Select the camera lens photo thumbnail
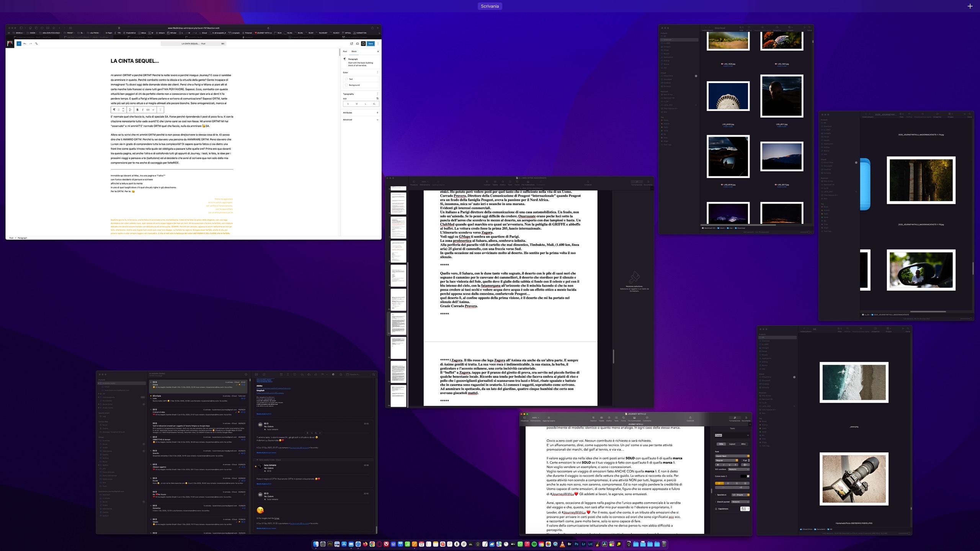Screen dimensions: 980x551 point(854,479)
